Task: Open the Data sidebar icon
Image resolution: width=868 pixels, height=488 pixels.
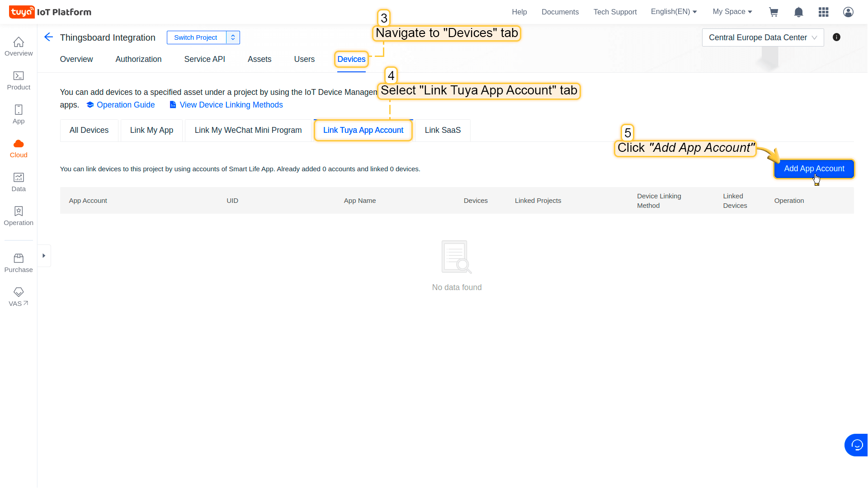Action: 19,182
